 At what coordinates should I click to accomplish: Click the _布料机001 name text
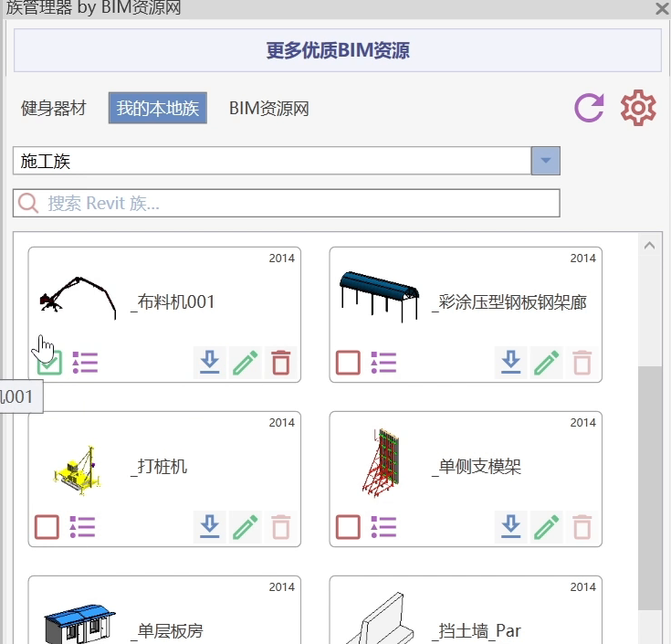click(173, 302)
